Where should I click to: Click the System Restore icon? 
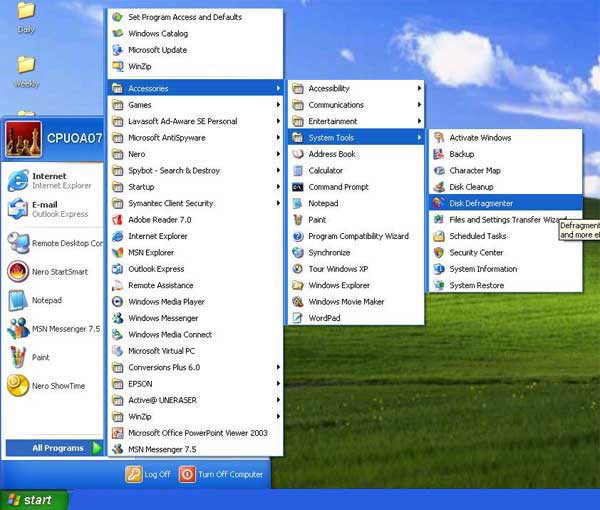click(x=438, y=285)
